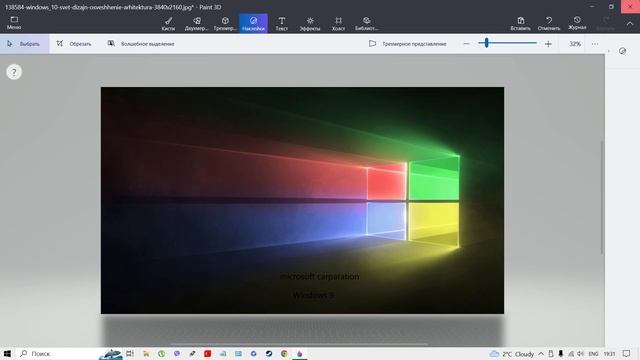Open the notification center icon
The width and height of the screenshot is (640, 360).
pyautogui.click(x=627, y=354)
